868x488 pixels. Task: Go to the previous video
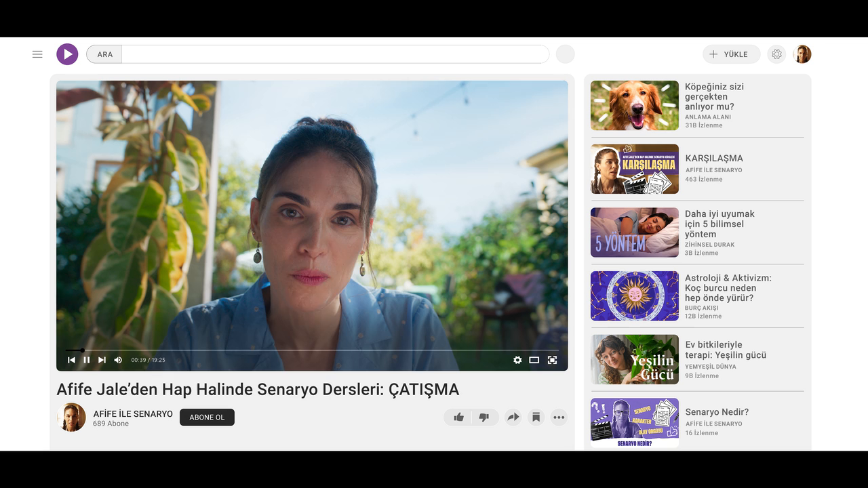71,360
